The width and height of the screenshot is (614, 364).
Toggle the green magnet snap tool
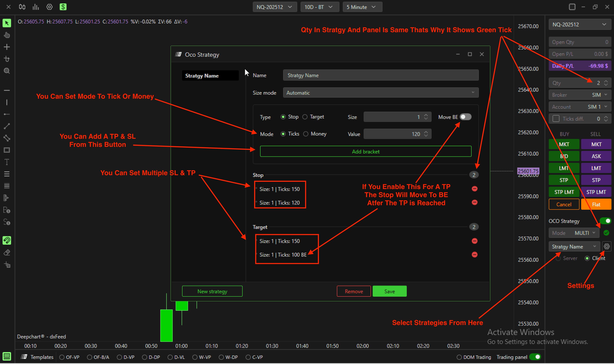coord(7,240)
